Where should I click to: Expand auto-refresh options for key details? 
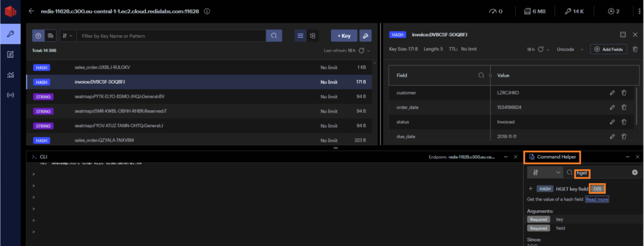click(548, 49)
